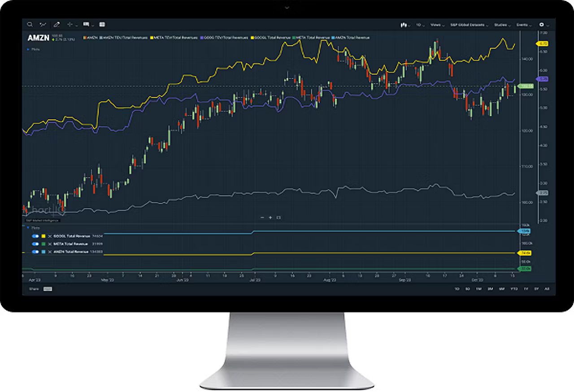Toggle GOOGL Total Revenue plot visibility

click(35, 236)
